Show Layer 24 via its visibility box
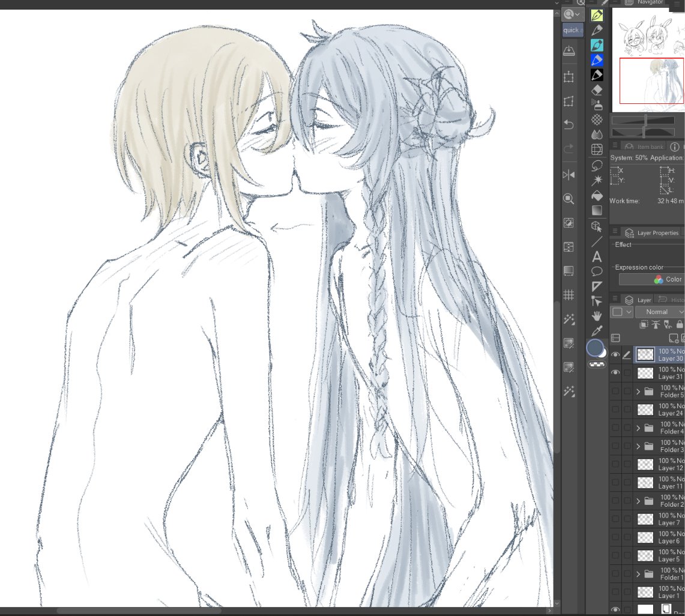 615,409
